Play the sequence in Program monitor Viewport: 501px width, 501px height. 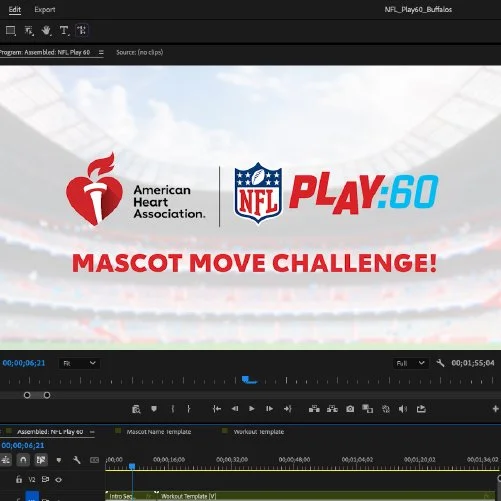pos(252,409)
